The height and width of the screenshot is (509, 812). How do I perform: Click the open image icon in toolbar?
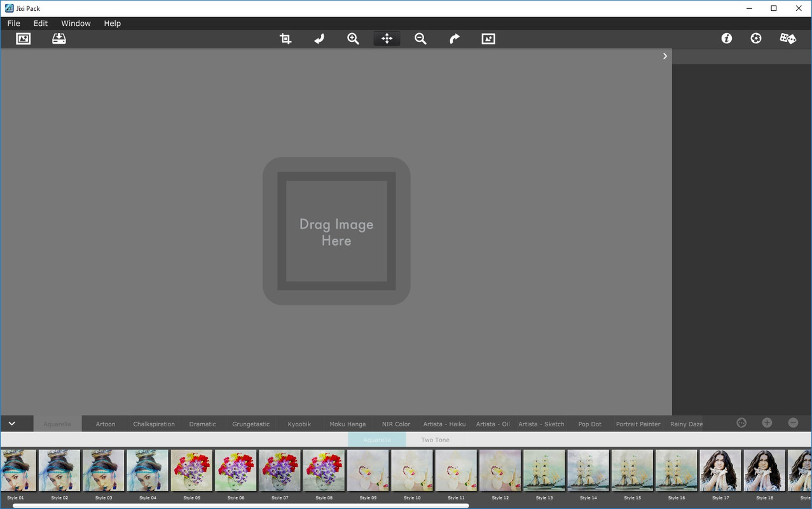click(x=24, y=39)
